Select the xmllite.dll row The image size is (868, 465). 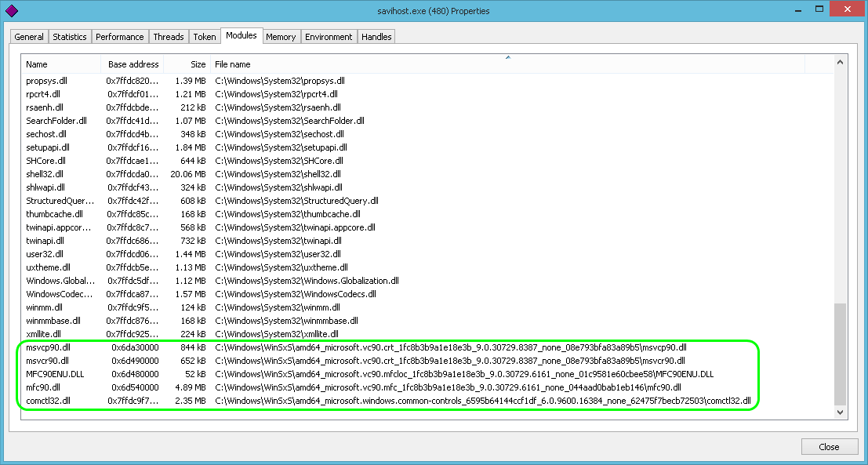[x=427, y=334]
